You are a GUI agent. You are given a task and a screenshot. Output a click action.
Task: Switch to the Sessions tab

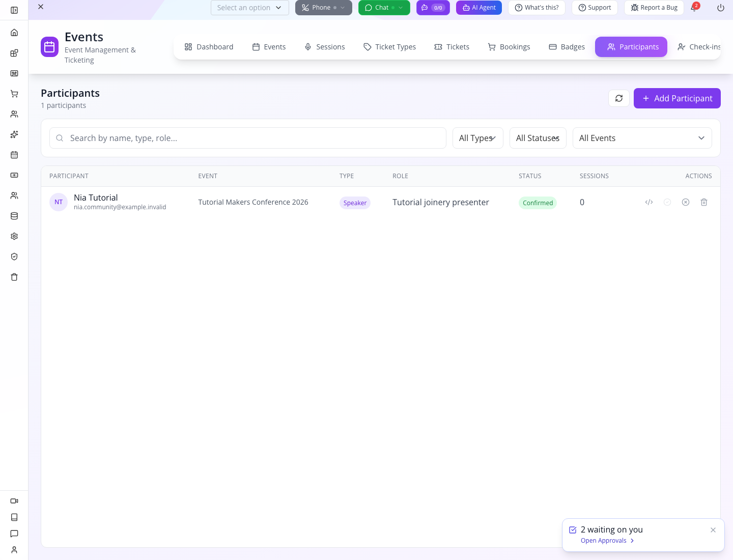324,47
